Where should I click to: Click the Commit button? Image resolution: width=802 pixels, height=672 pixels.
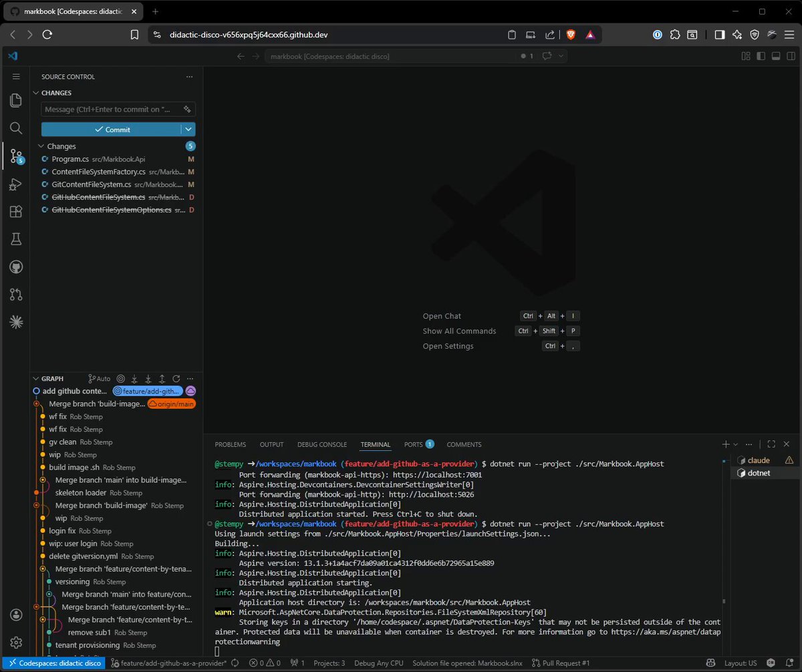111,130
